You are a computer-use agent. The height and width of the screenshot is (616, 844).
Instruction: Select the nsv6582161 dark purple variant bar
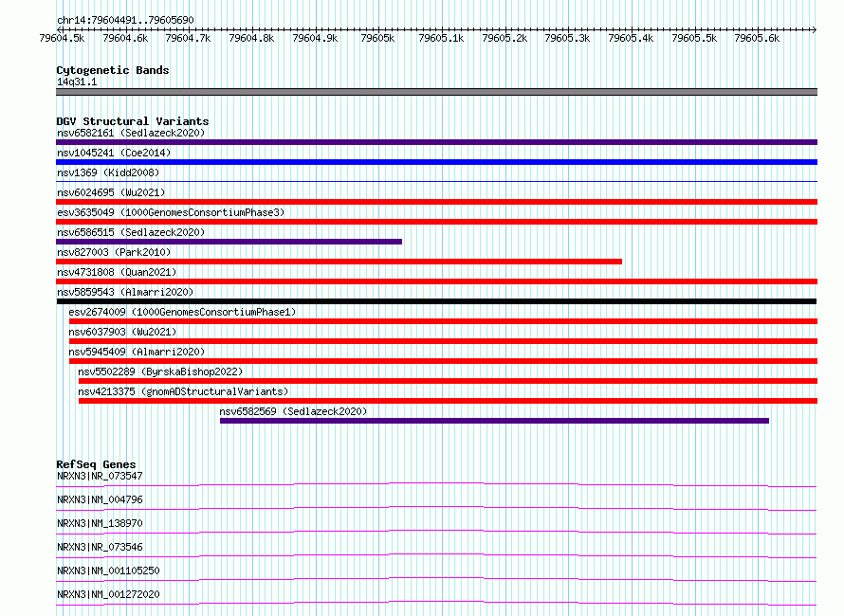pos(436,142)
